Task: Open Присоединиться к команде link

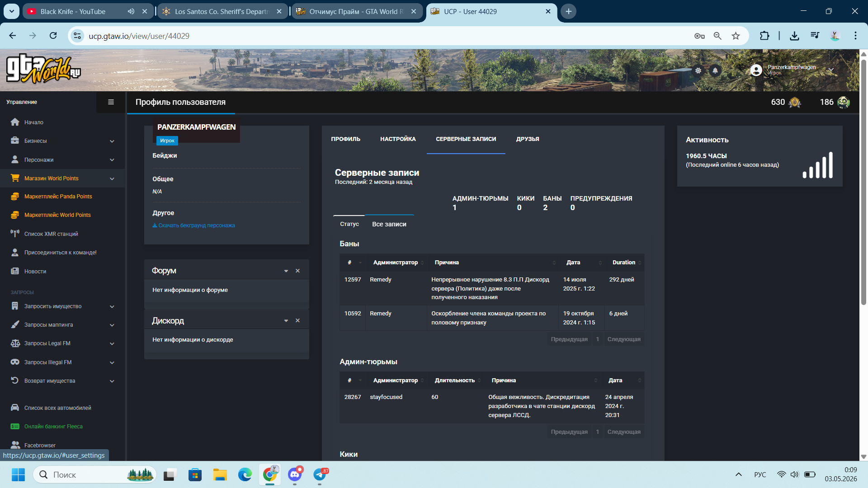Action: pyautogui.click(x=61, y=253)
